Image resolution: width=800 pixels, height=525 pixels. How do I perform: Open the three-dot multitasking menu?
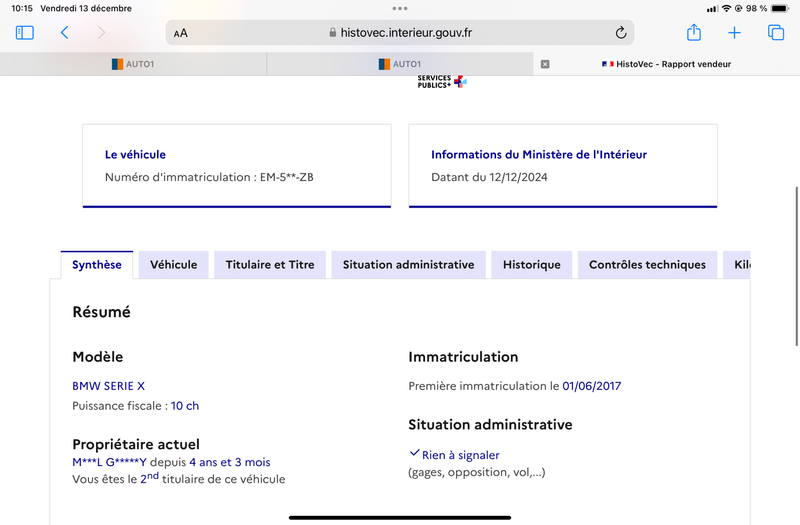pos(400,8)
